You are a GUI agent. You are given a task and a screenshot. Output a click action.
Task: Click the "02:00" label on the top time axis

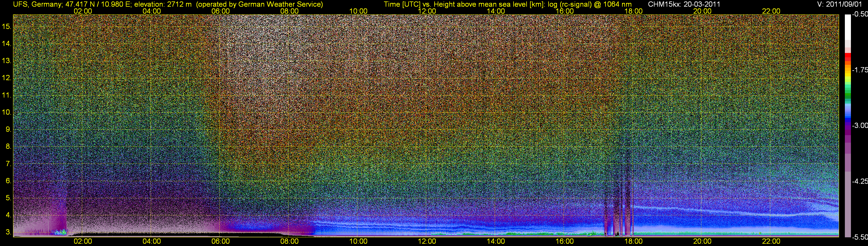click(83, 11)
